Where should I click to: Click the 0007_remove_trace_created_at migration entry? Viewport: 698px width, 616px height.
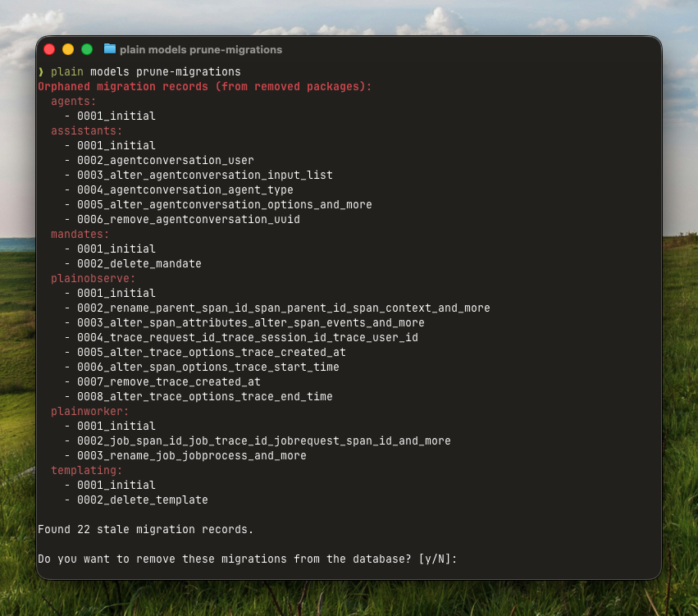pyautogui.click(x=168, y=382)
